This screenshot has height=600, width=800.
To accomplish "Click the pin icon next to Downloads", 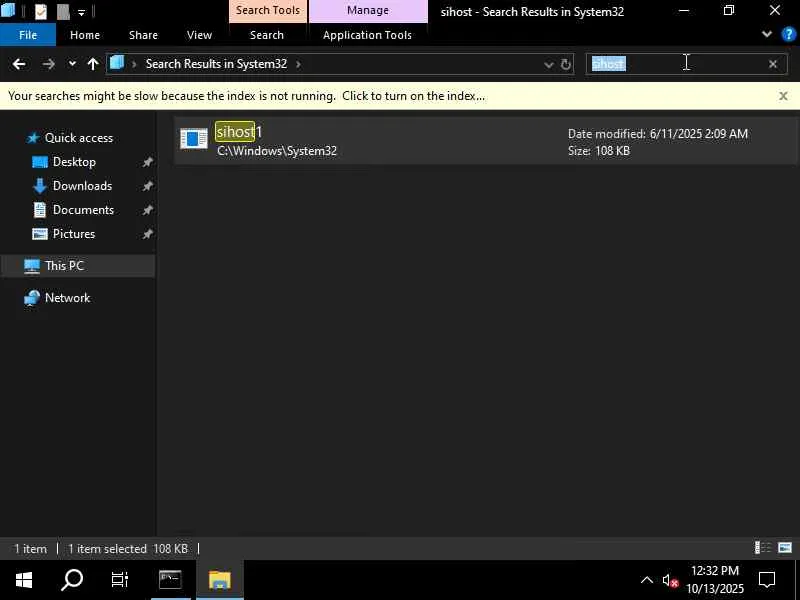I will coord(147,186).
